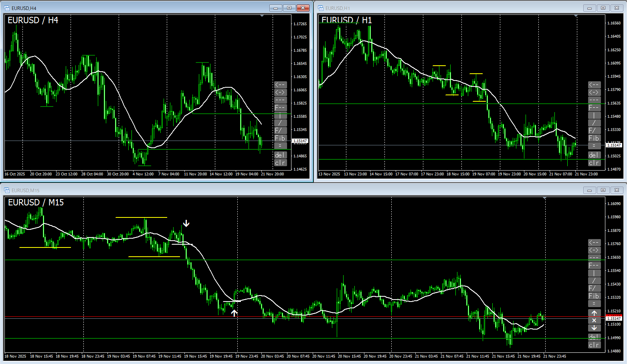
Task: Click chart shift marker atop H4 chart
Action: point(262,16)
